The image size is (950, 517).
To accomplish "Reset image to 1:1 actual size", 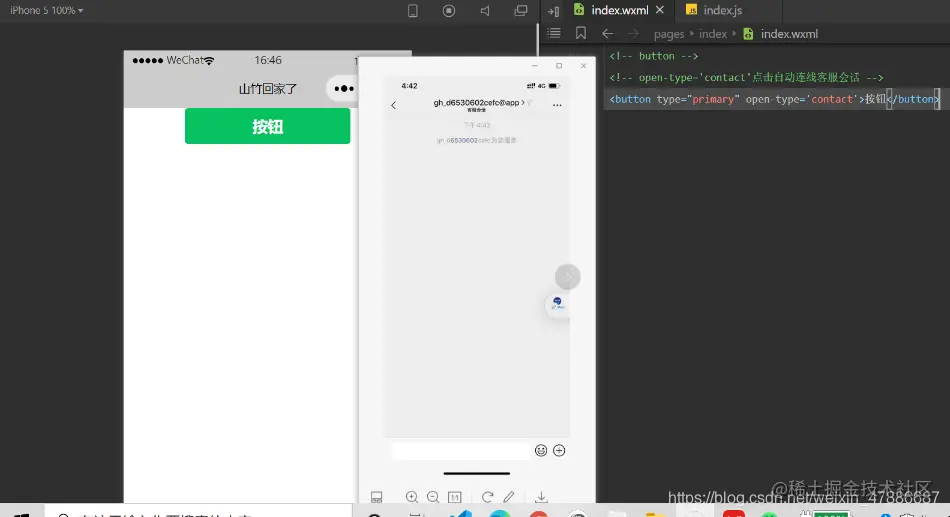I will (x=454, y=497).
